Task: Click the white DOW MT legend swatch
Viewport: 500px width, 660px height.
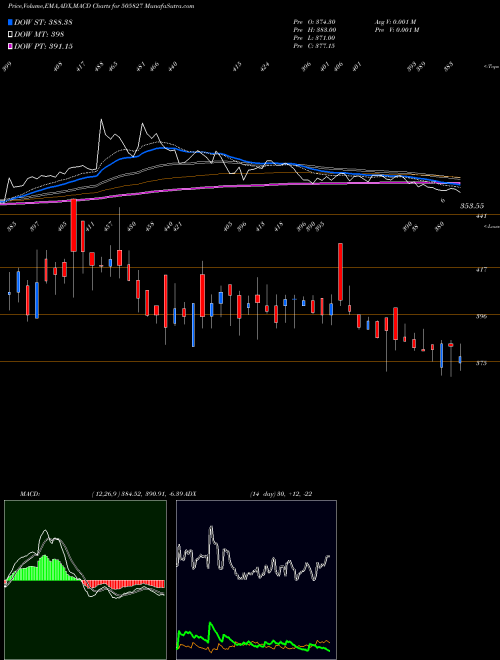Action: tap(10, 35)
